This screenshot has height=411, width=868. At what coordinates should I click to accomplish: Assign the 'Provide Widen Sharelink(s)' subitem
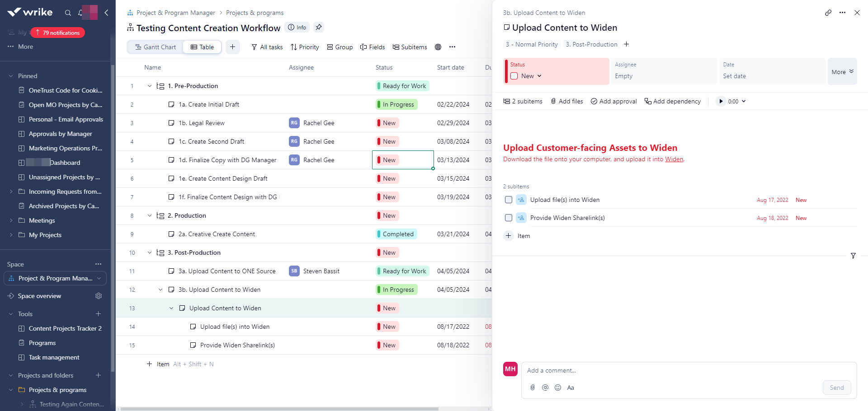pyautogui.click(x=521, y=218)
